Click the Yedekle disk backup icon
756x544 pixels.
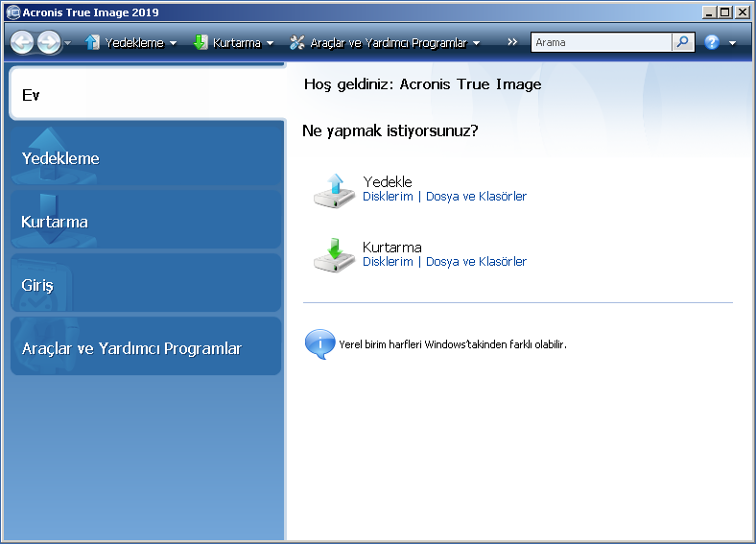click(334, 191)
